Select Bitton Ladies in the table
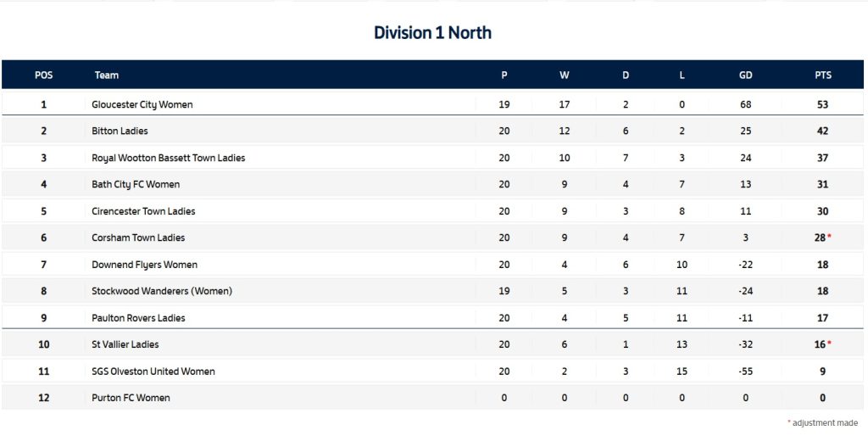The width and height of the screenshot is (868, 436). [x=120, y=131]
